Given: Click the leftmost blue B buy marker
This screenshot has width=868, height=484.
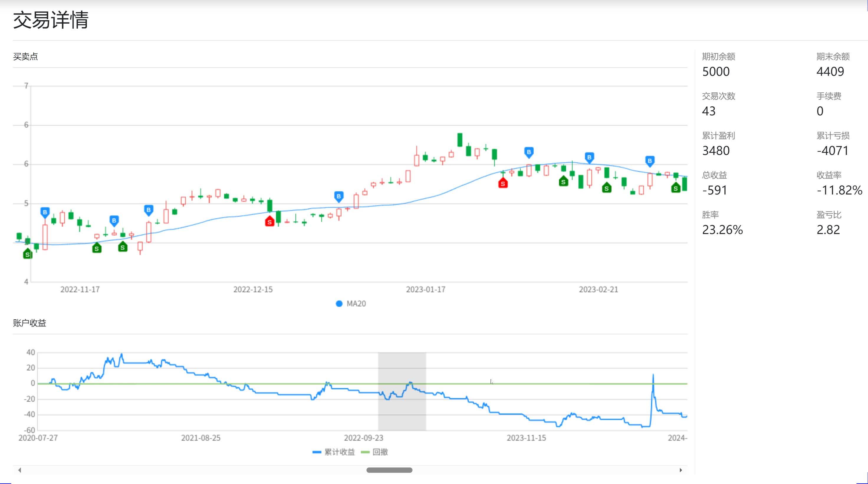Looking at the screenshot, I should 45,212.
